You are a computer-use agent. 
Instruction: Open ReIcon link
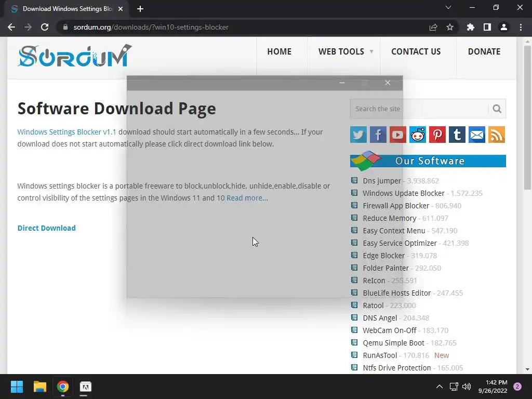pos(374,281)
